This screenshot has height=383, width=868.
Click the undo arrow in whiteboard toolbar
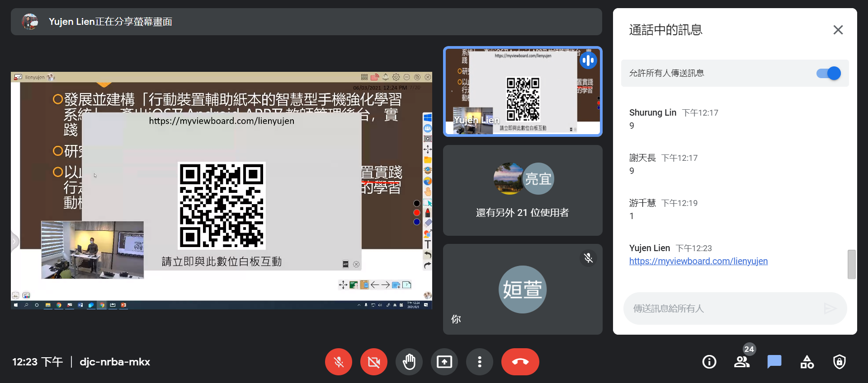pos(428,255)
